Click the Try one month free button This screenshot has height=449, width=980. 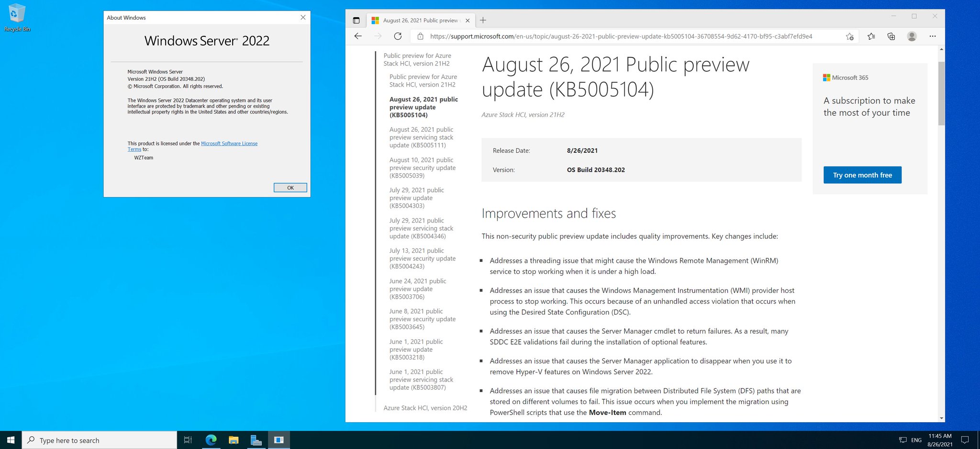tap(862, 175)
